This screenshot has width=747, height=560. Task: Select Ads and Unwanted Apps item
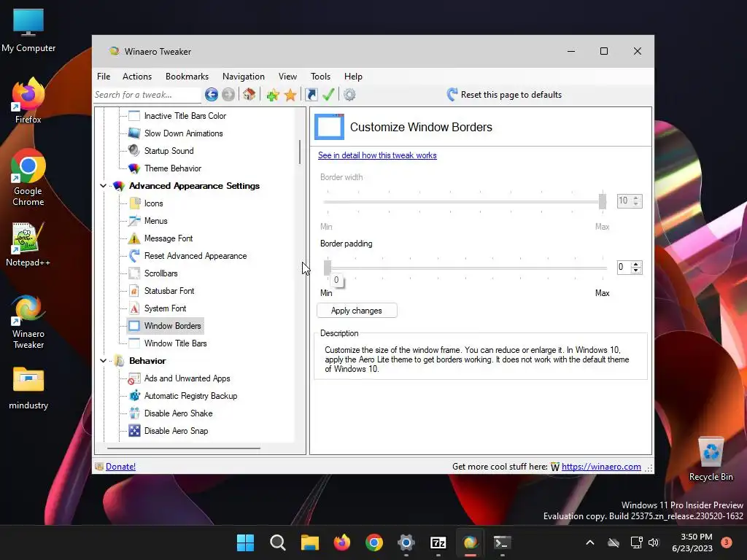[187, 378]
